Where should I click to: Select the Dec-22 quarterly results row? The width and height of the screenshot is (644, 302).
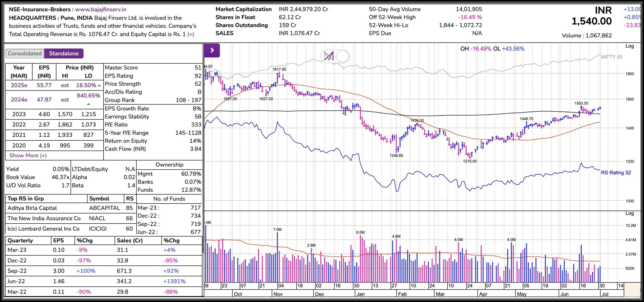coord(104,261)
